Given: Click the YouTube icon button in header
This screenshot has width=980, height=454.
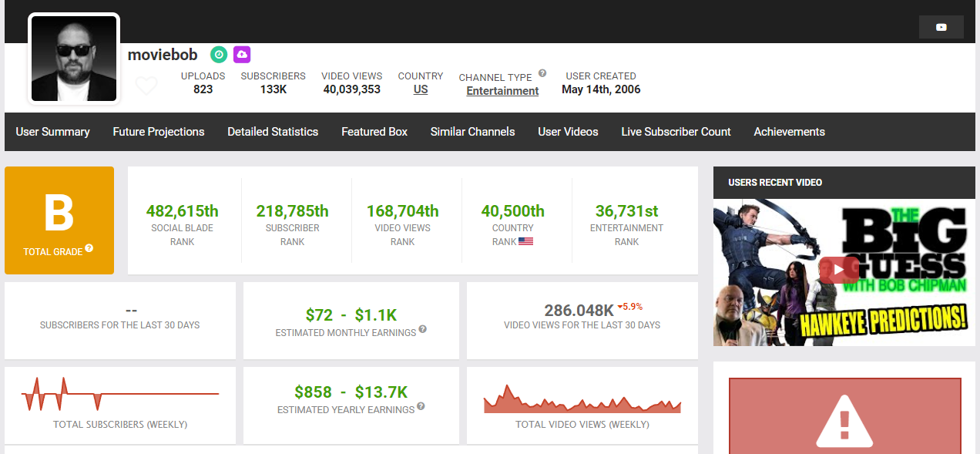Looking at the screenshot, I should point(941,27).
